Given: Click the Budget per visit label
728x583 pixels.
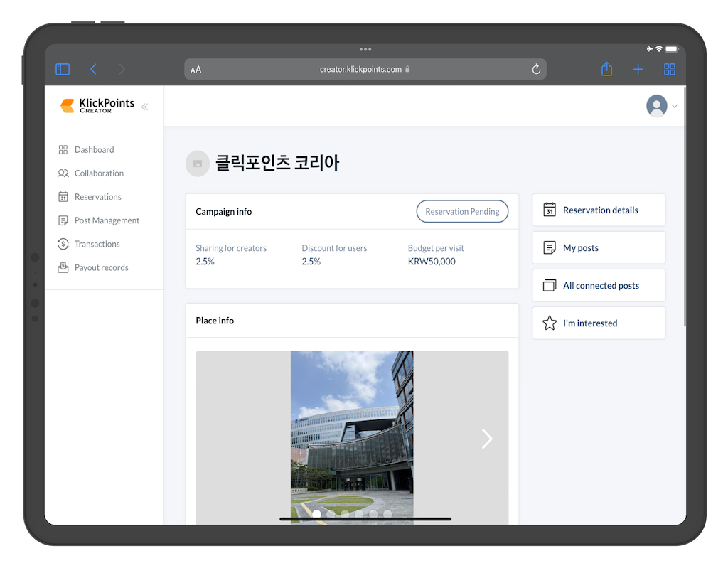Looking at the screenshot, I should pos(436,248).
